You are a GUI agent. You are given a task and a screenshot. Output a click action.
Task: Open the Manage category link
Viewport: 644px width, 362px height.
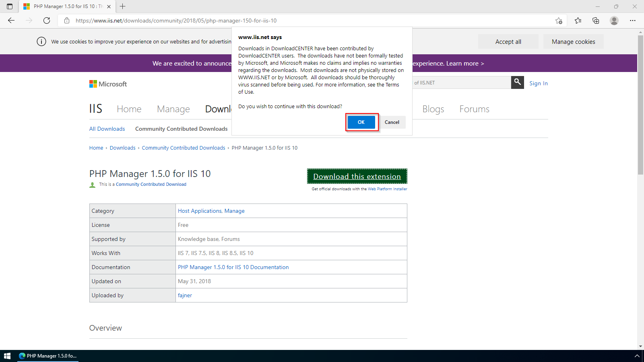pos(235,211)
